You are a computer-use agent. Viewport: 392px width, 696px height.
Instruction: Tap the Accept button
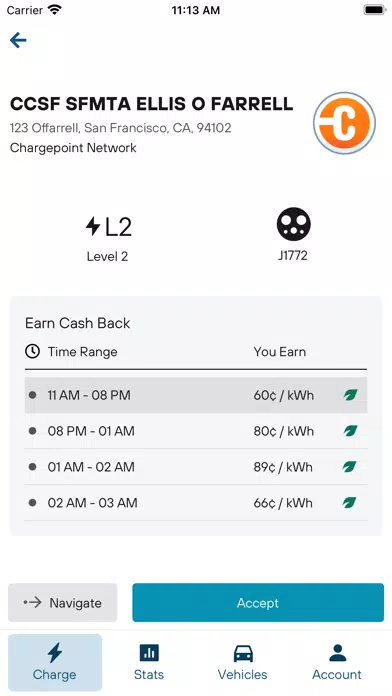[x=258, y=602]
